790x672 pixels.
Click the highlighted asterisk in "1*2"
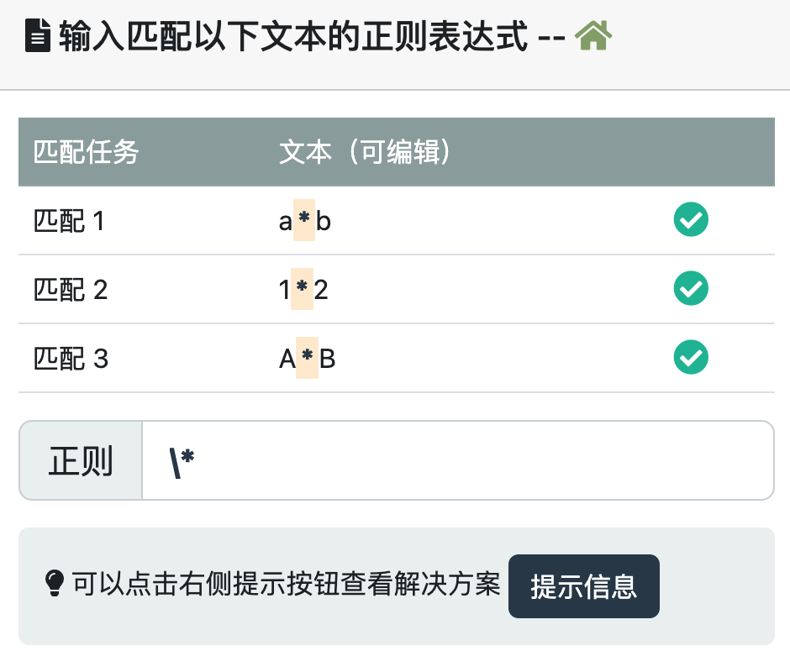click(x=302, y=291)
